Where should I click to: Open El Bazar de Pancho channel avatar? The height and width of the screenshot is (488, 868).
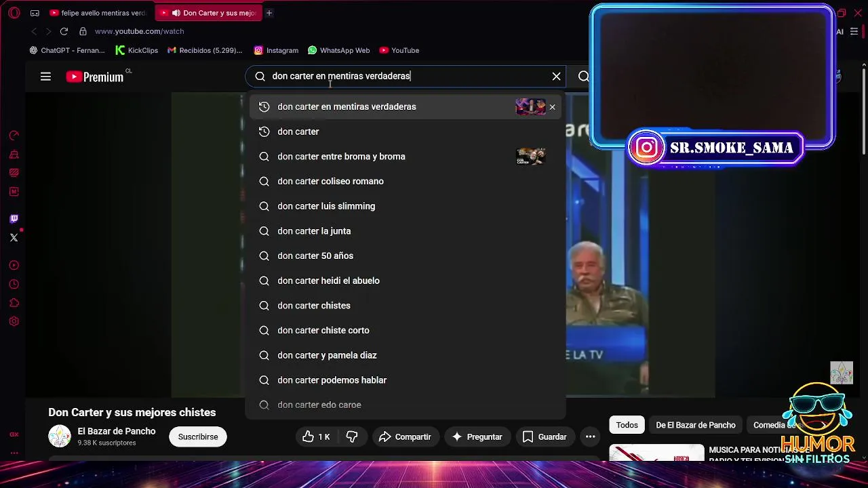click(60, 436)
